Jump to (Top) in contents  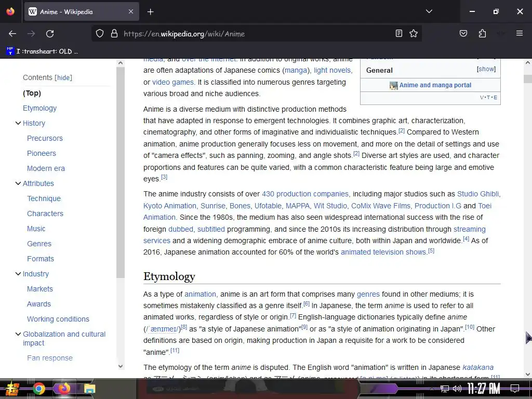coord(32,93)
